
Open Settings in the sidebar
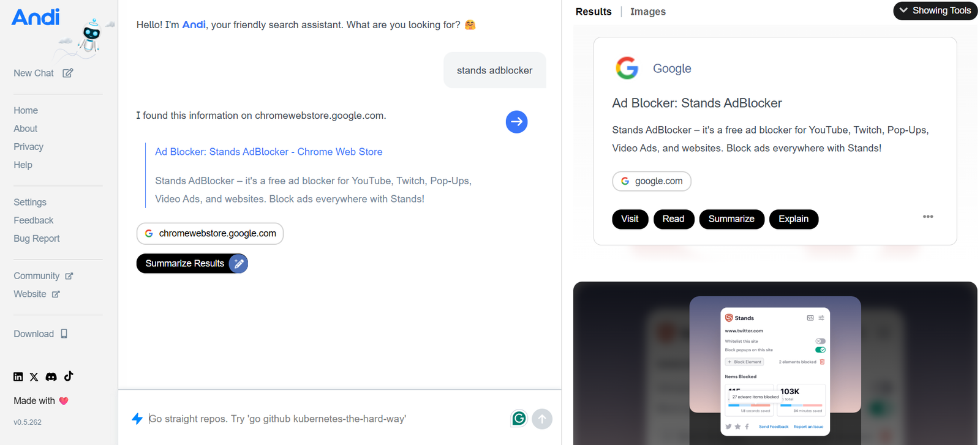point(30,203)
